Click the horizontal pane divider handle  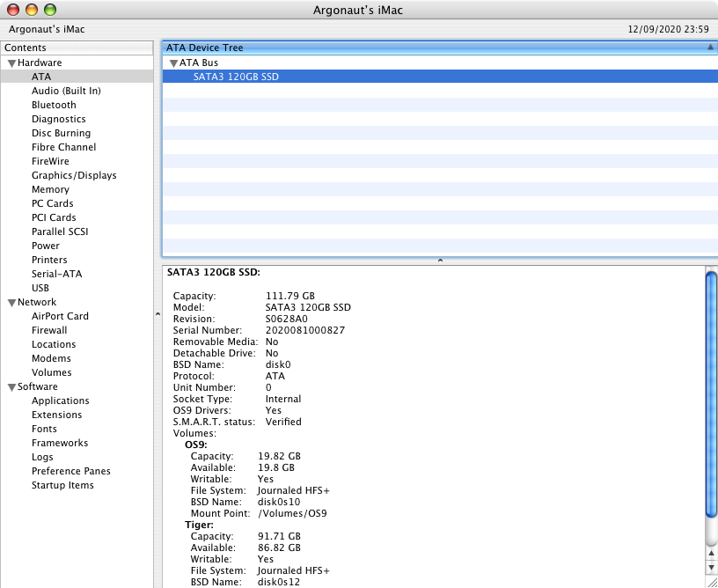coord(440,261)
